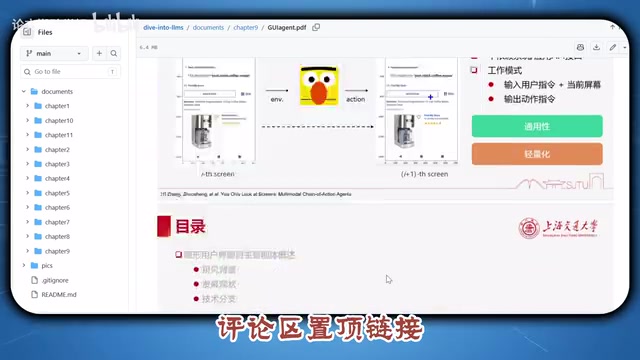Select chapter2 folder name
640x360 pixels.
coord(57,149)
